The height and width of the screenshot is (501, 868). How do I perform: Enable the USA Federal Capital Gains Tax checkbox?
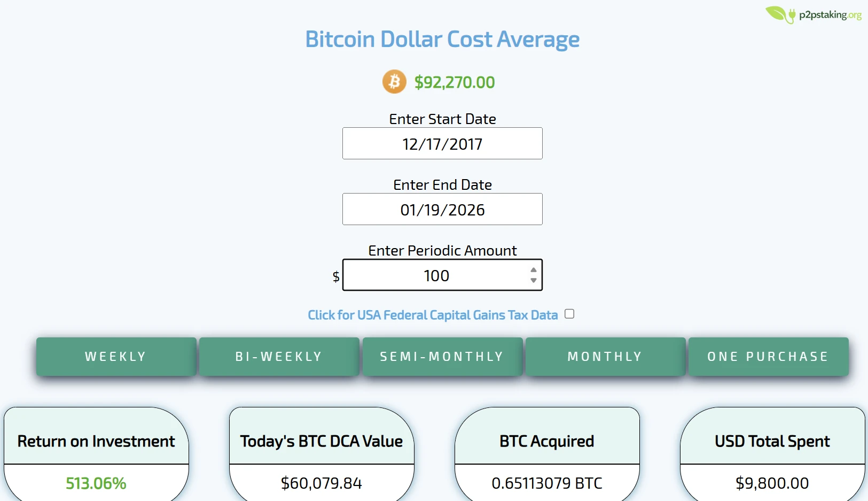coord(569,314)
